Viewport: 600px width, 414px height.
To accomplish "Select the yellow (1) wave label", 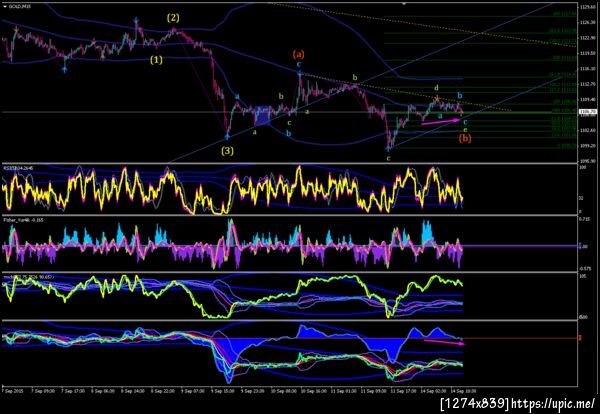I will (156, 60).
